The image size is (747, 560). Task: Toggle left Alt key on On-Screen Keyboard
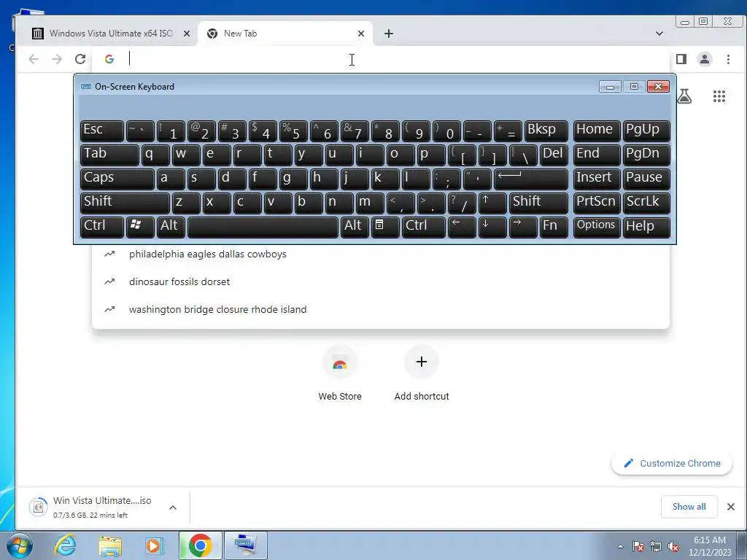click(171, 227)
